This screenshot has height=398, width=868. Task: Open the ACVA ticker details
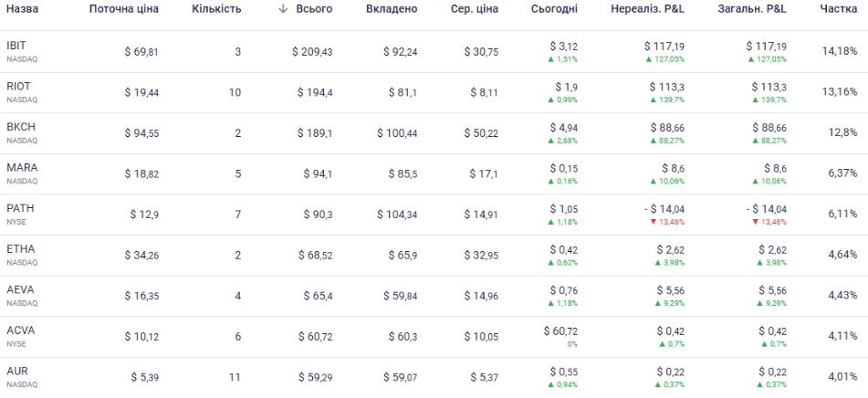(20, 330)
